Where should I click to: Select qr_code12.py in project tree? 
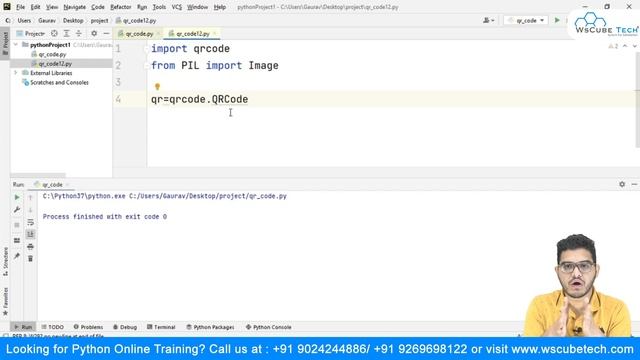(x=51, y=64)
